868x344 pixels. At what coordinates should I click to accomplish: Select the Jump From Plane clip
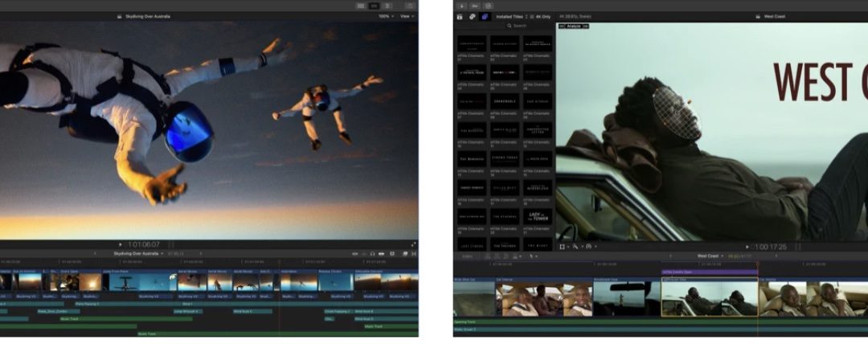coord(139,281)
